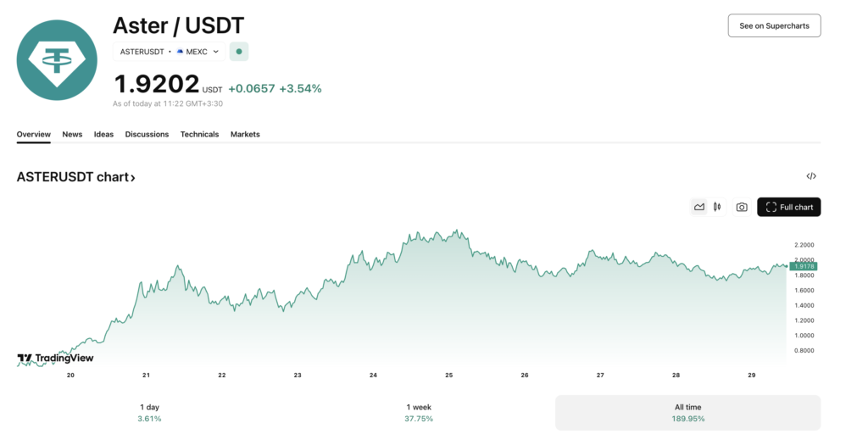
Task: Click the green market status dot
Action: click(239, 52)
